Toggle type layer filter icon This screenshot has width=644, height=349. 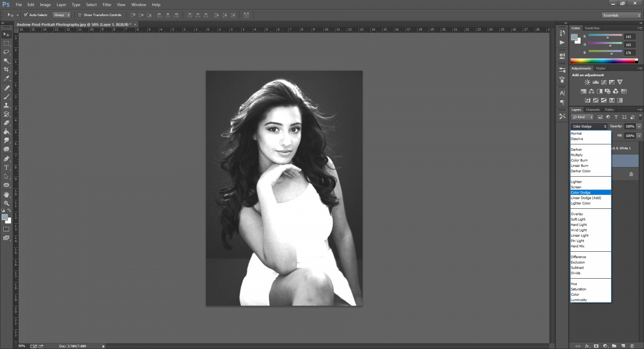pyautogui.click(x=616, y=117)
